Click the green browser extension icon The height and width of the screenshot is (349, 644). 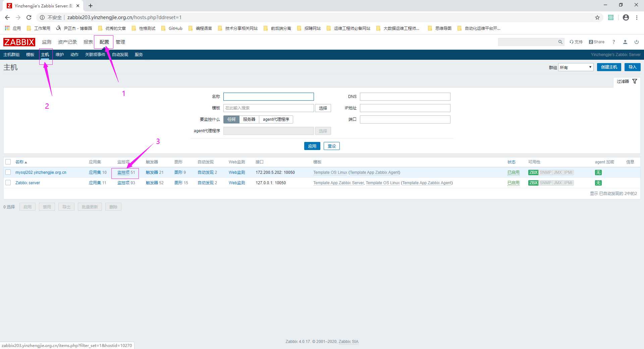(x=611, y=17)
